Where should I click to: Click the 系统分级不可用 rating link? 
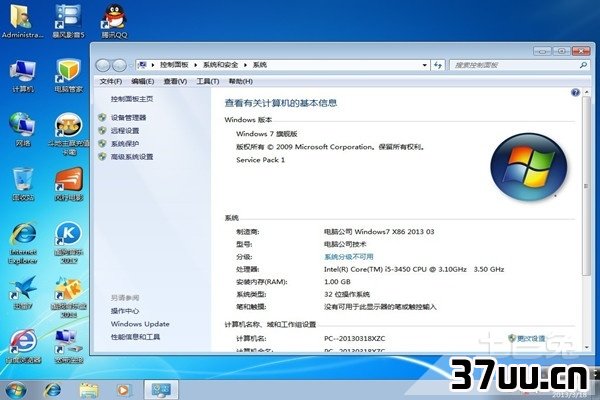(349, 256)
